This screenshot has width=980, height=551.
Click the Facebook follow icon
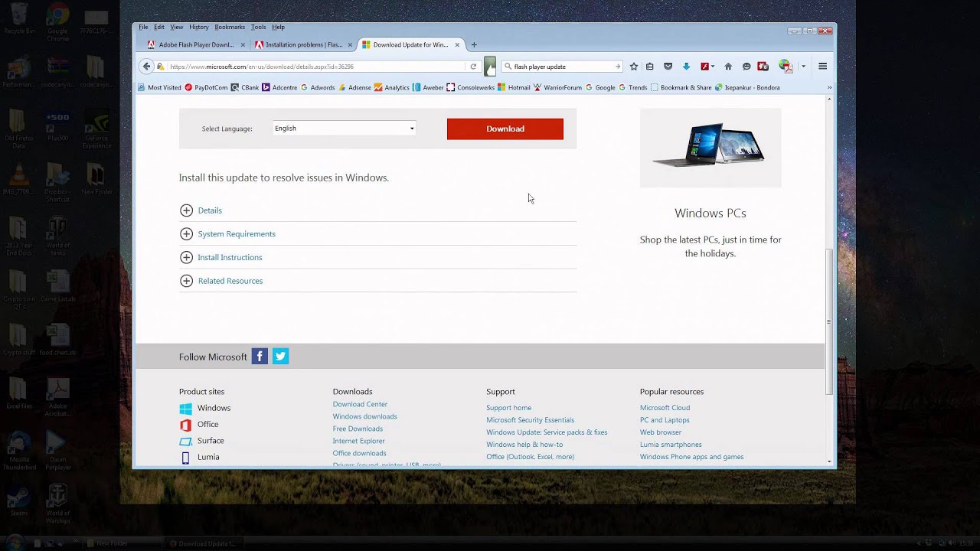(260, 356)
